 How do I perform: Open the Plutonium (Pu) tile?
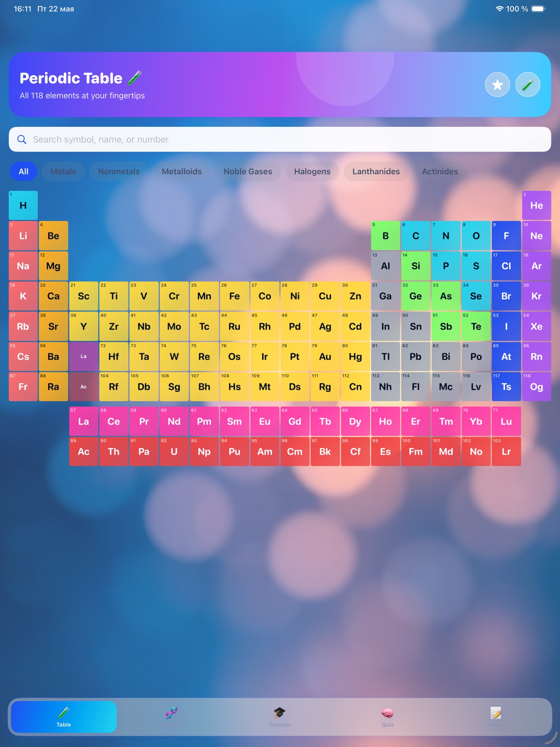point(234,452)
